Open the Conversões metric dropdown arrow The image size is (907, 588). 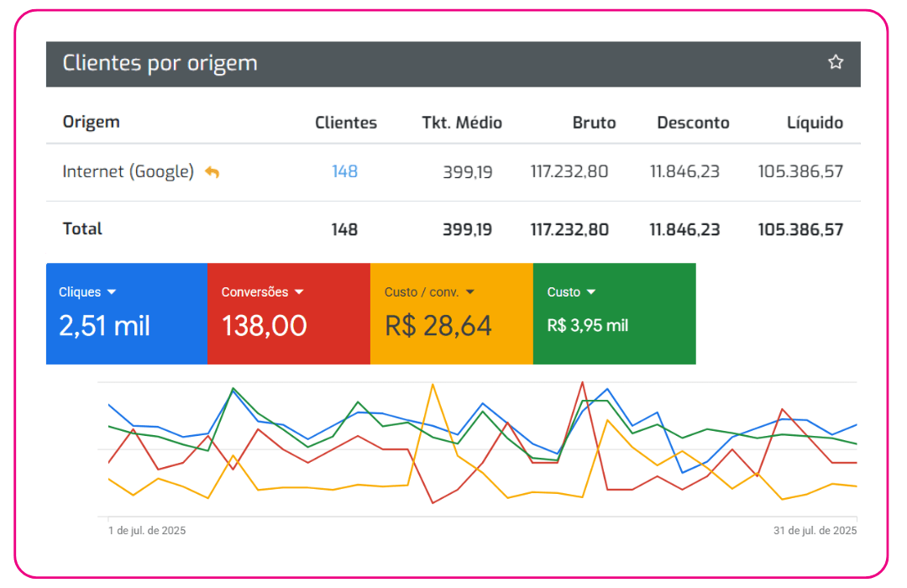tap(299, 292)
